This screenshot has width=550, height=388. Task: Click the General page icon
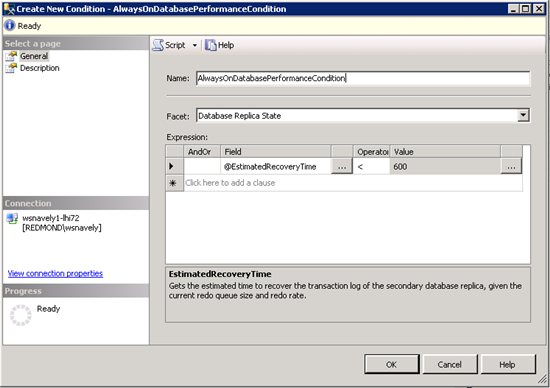coord(11,56)
